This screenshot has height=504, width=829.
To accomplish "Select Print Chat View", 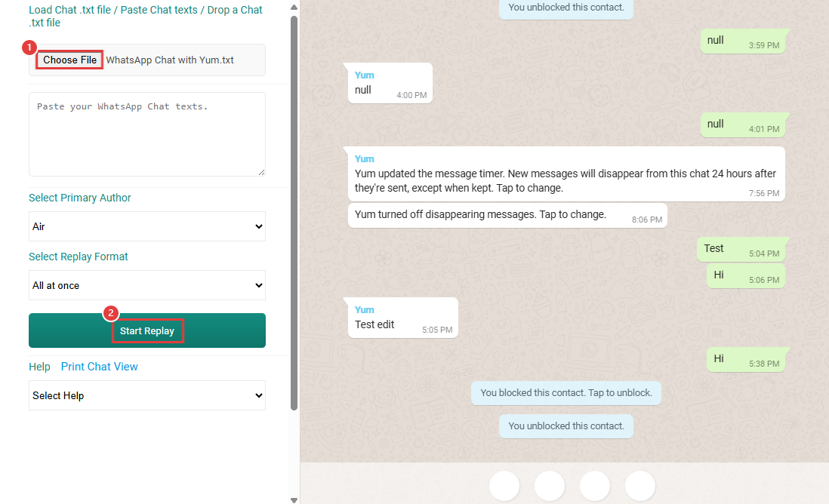I will pos(99,366).
